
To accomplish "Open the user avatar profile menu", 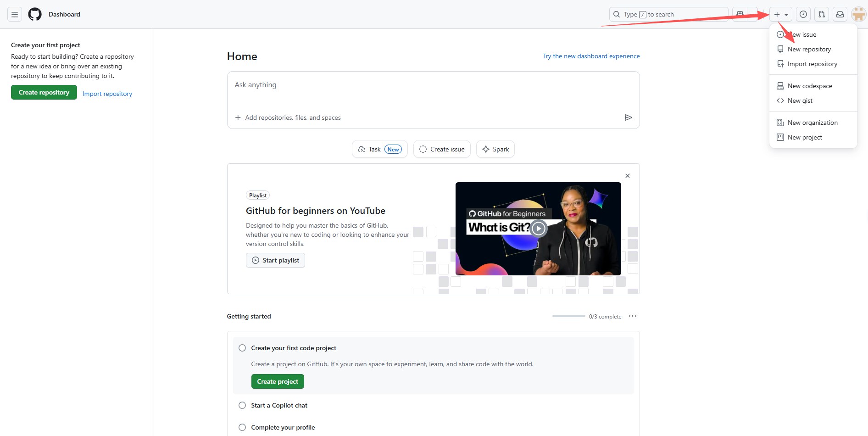I will point(858,15).
